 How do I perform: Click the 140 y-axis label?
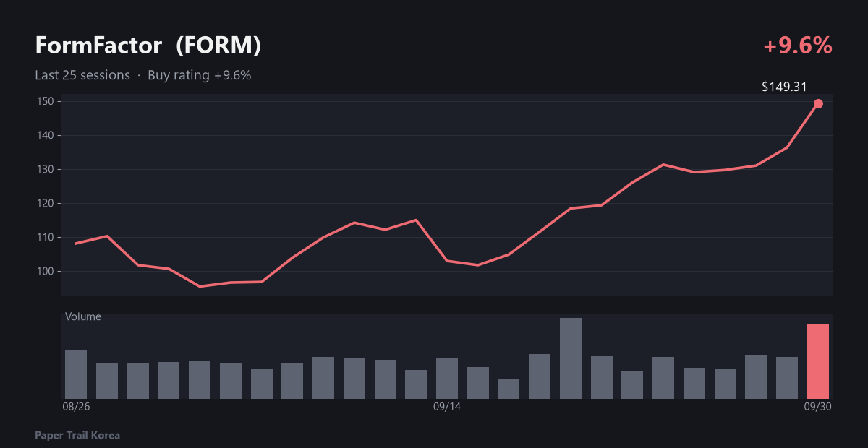pyautogui.click(x=46, y=135)
